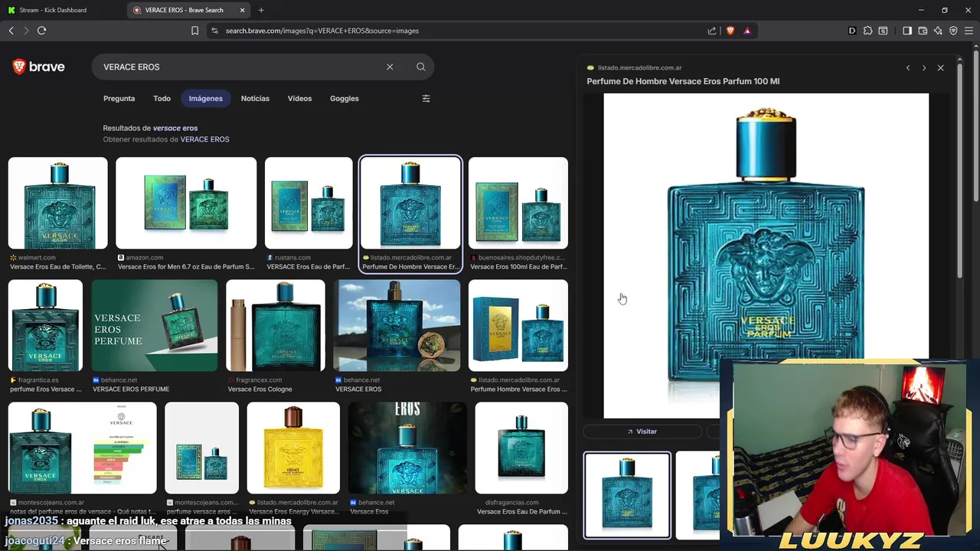
Task: Open fragrantica.es perfume Eros Versace image
Action: (45, 325)
